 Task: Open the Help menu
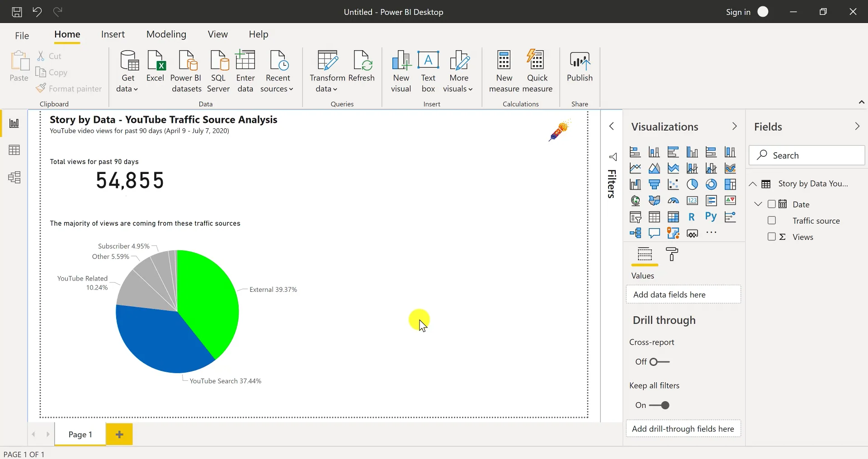pyautogui.click(x=258, y=34)
